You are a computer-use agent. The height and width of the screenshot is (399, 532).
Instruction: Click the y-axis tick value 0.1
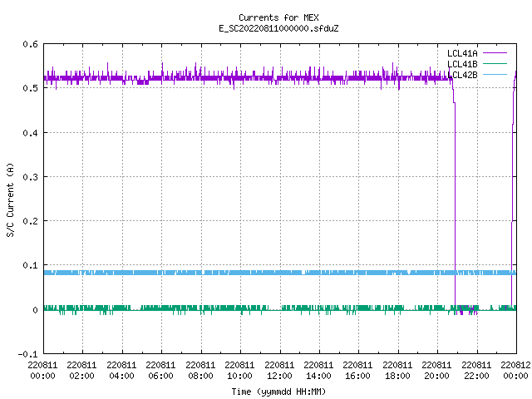coord(30,265)
